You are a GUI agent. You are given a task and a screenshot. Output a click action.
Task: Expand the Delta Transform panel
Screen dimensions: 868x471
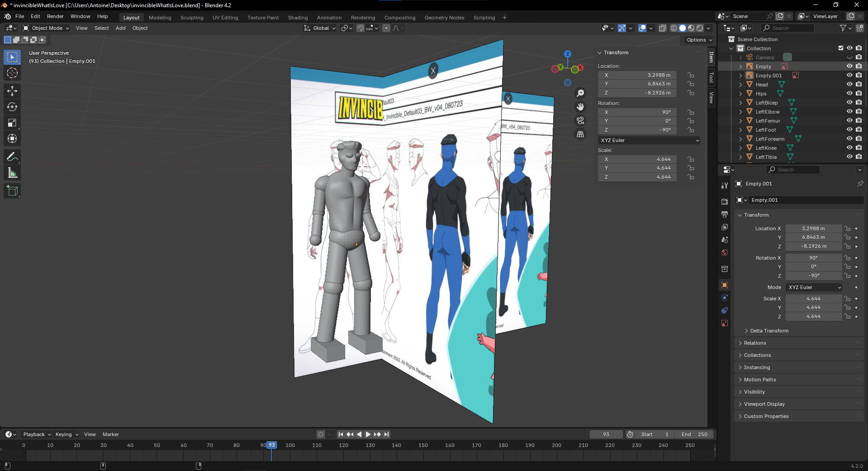[769, 331]
